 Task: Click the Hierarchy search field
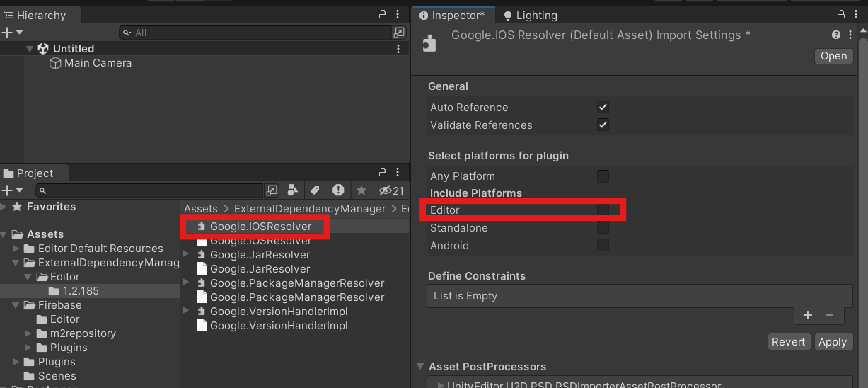coord(256,33)
